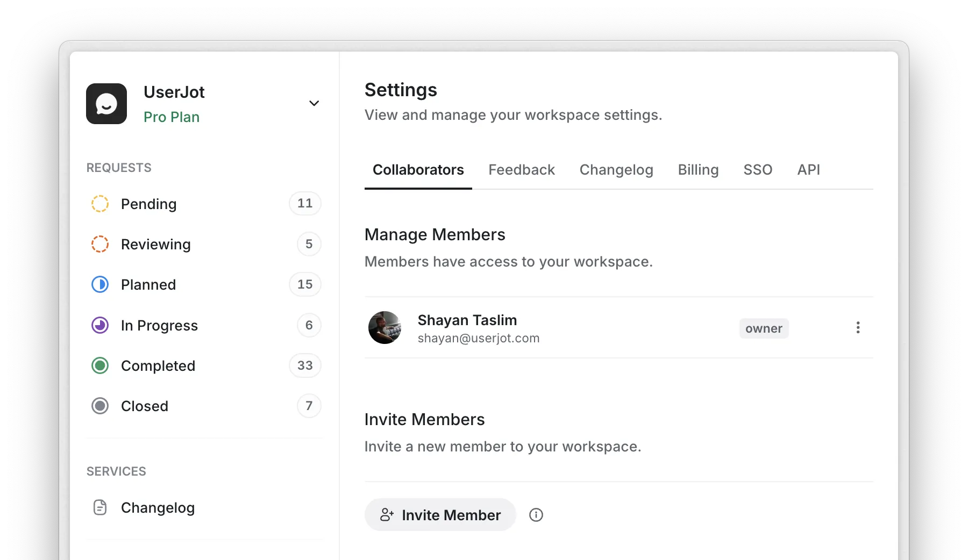Click the Closed gray status icon

tap(100, 406)
